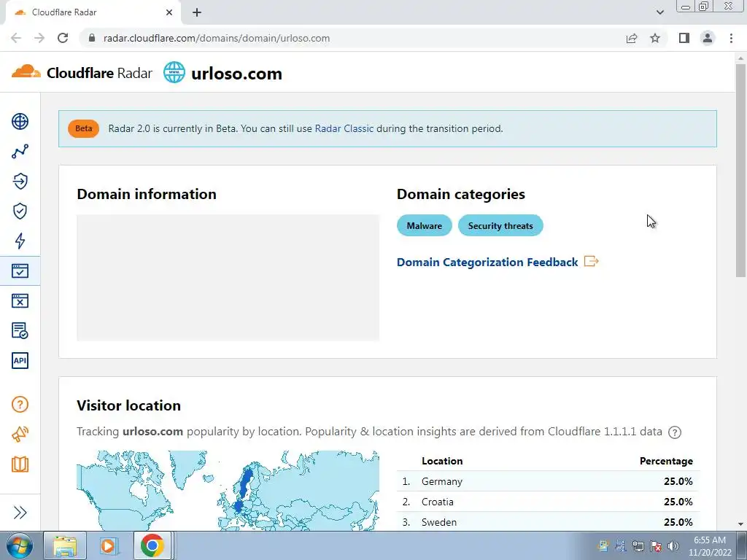
Task: Go back with browser back arrow
Action: (16, 38)
